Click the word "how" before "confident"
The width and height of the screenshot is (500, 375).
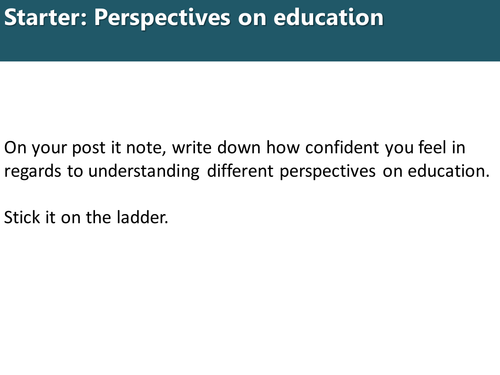283,147
